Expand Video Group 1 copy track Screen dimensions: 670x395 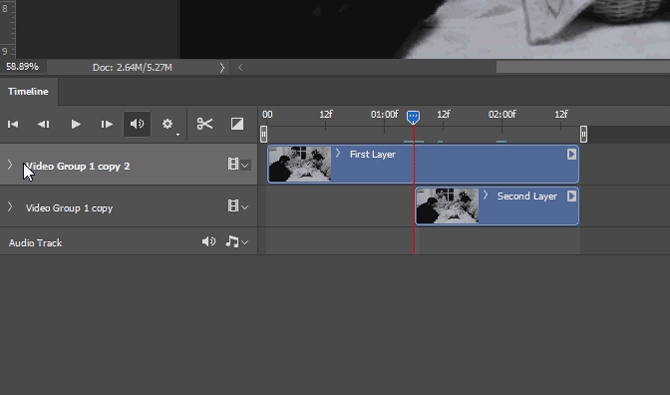(x=10, y=207)
